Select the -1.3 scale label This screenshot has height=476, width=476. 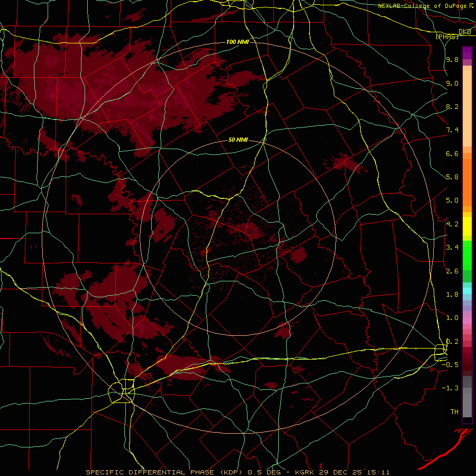pos(450,388)
